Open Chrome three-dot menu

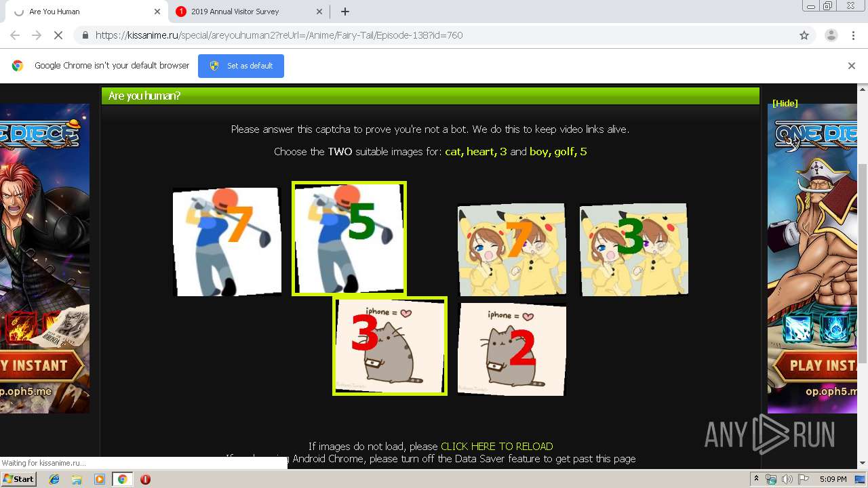coord(853,35)
